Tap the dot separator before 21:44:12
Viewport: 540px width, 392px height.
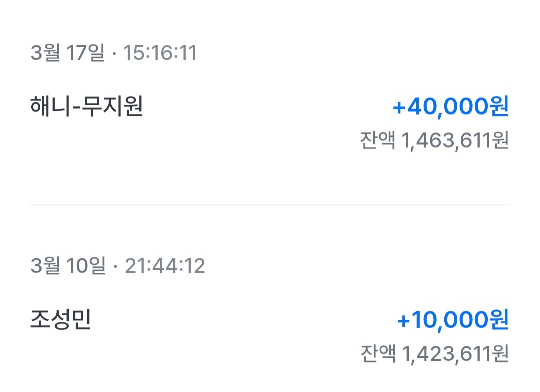[115, 267]
